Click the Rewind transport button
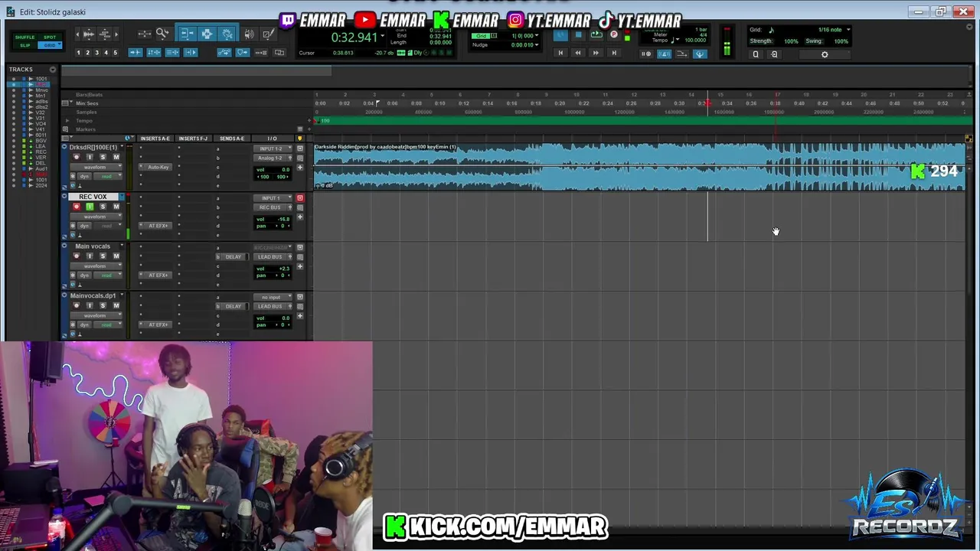This screenshot has height=551, width=980. (578, 53)
